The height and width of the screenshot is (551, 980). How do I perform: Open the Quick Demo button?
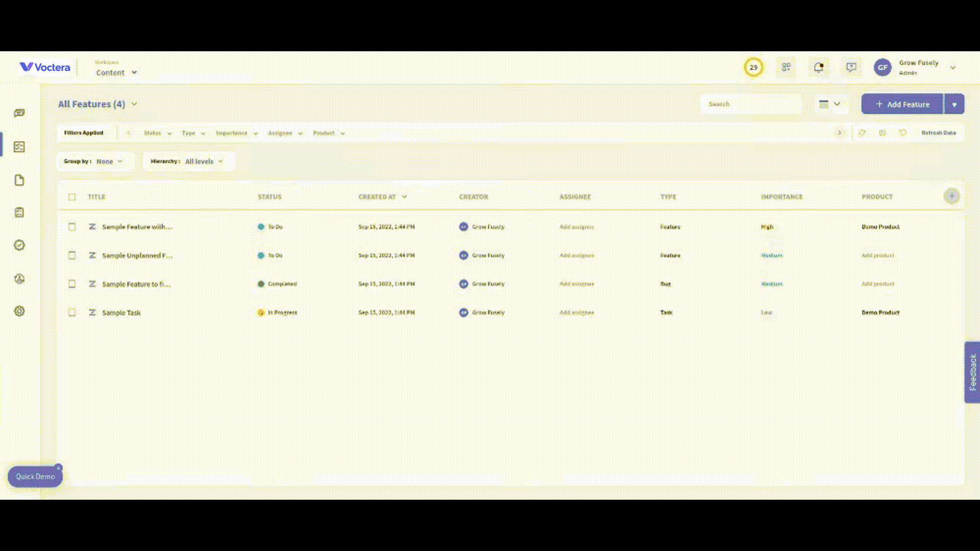click(x=35, y=476)
